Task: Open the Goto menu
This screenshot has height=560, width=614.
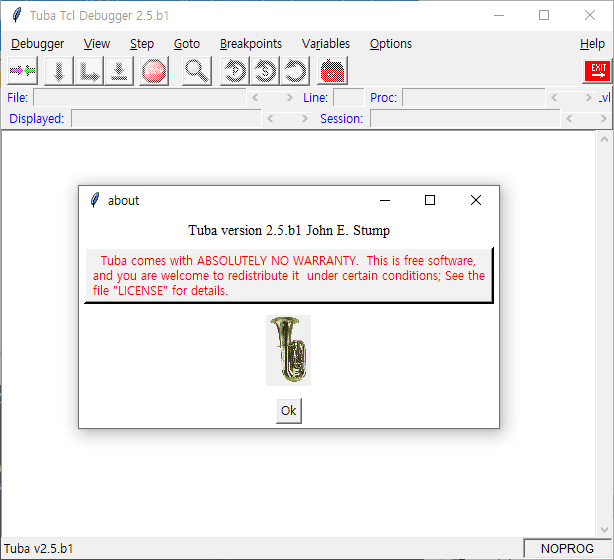Action: pyautogui.click(x=187, y=44)
